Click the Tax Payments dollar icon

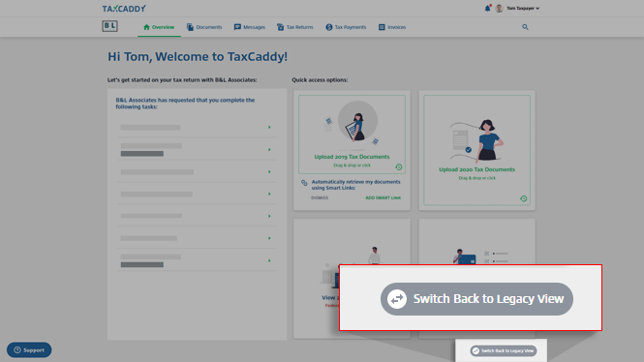click(329, 27)
